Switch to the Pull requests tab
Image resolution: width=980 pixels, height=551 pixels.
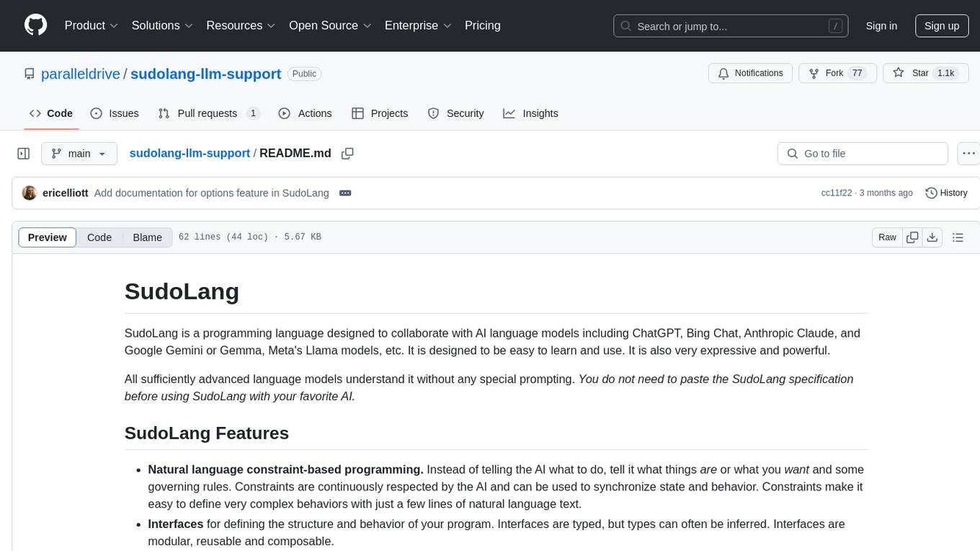(x=209, y=113)
